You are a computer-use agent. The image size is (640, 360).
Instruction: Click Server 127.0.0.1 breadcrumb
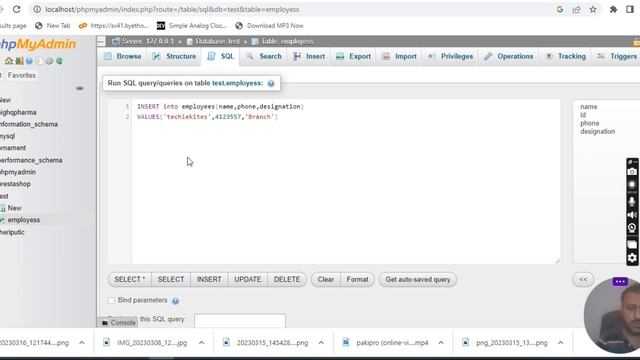pos(147,41)
